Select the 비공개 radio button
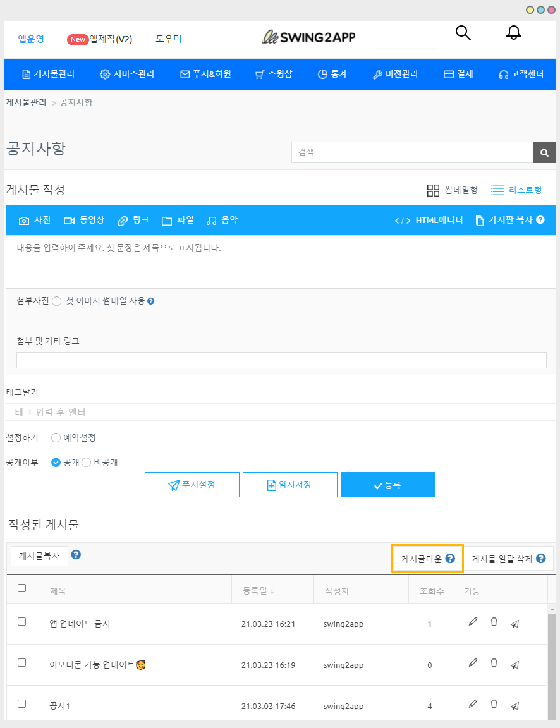 click(87, 463)
